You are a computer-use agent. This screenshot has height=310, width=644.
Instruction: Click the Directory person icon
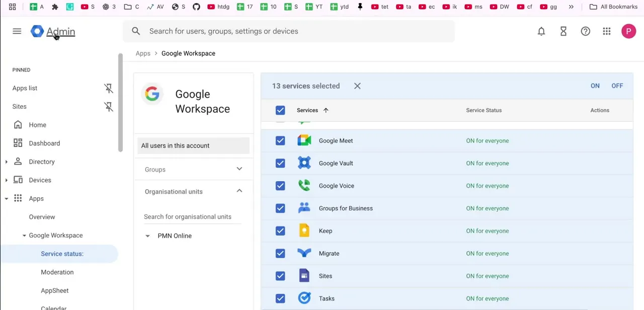(x=18, y=162)
